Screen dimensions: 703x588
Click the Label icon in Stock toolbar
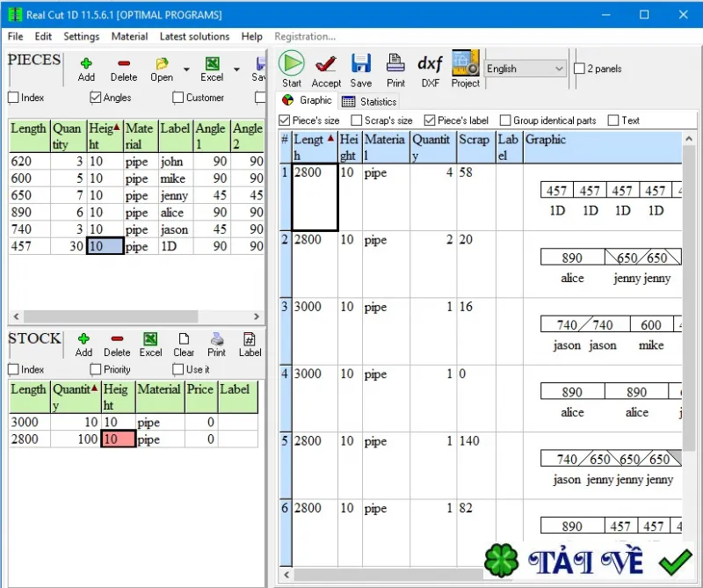point(250,338)
